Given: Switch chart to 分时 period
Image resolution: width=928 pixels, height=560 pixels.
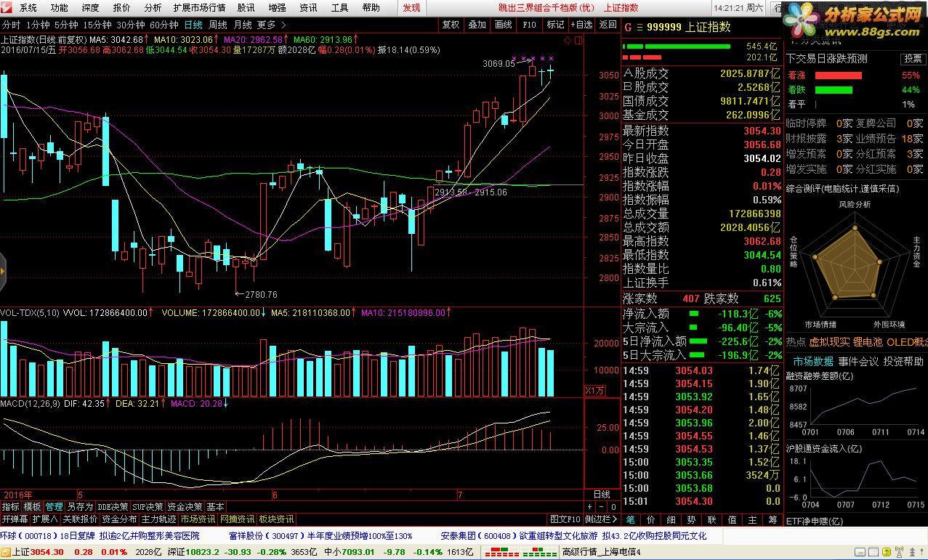Looking at the screenshot, I should [12, 25].
